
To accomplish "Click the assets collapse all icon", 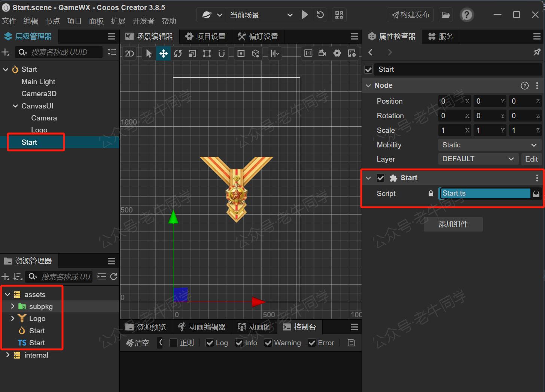I will [x=101, y=277].
